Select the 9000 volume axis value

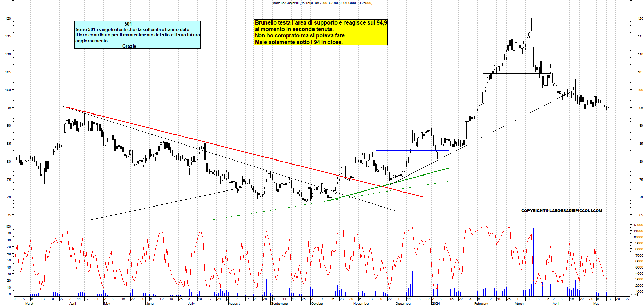[639, 243]
